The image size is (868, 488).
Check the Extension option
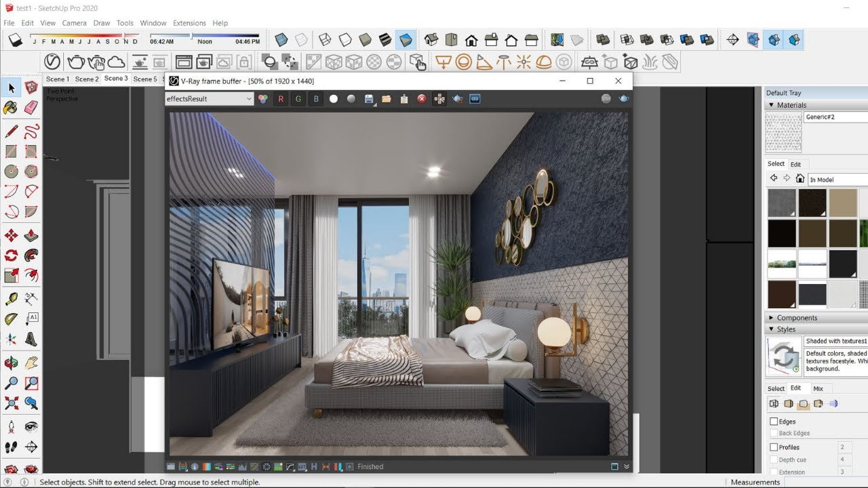[774, 472]
